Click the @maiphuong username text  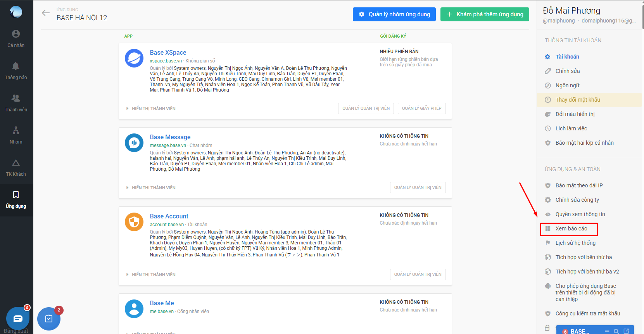559,21
